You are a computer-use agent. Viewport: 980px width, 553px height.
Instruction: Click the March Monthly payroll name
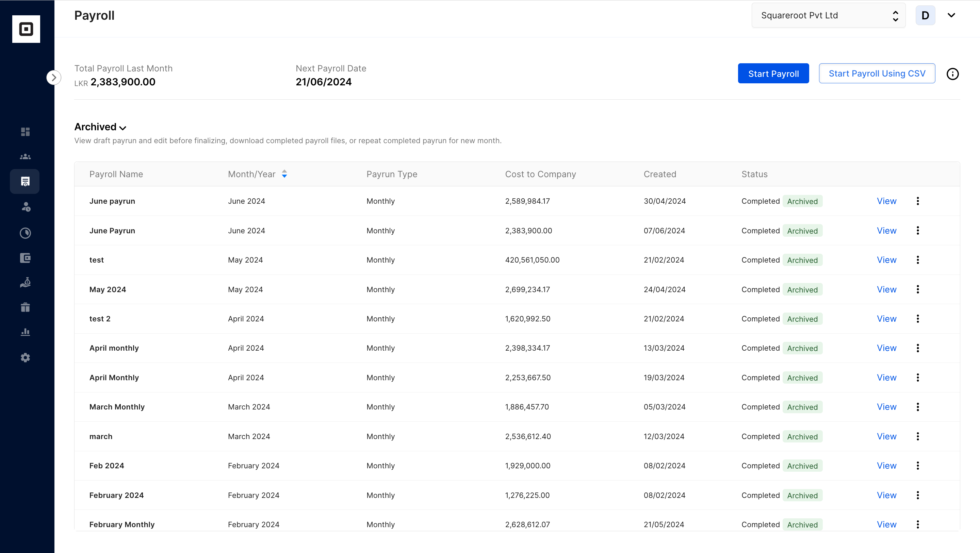pos(117,407)
